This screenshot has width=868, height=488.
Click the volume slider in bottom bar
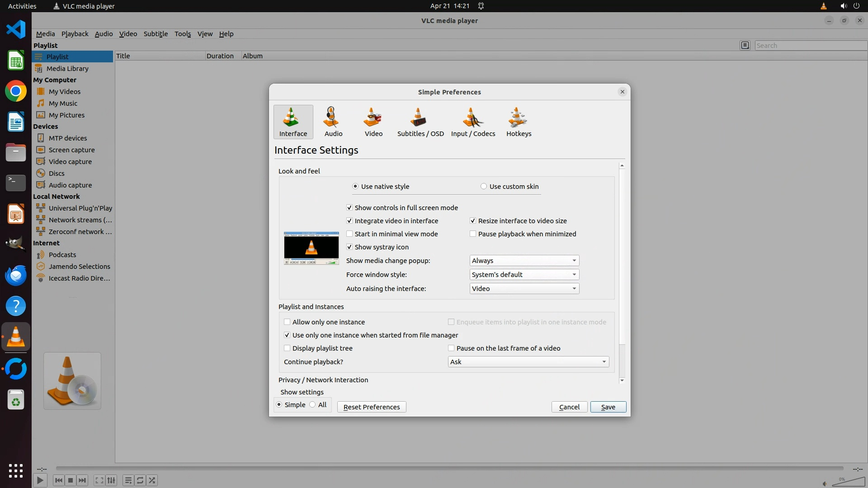pos(848,482)
